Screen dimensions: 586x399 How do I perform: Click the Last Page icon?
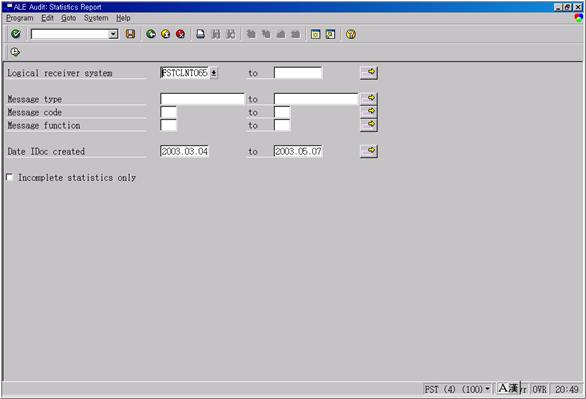pos(295,34)
